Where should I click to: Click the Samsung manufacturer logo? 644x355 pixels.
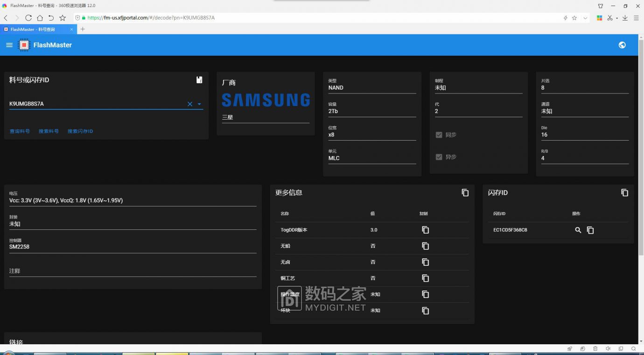266,100
